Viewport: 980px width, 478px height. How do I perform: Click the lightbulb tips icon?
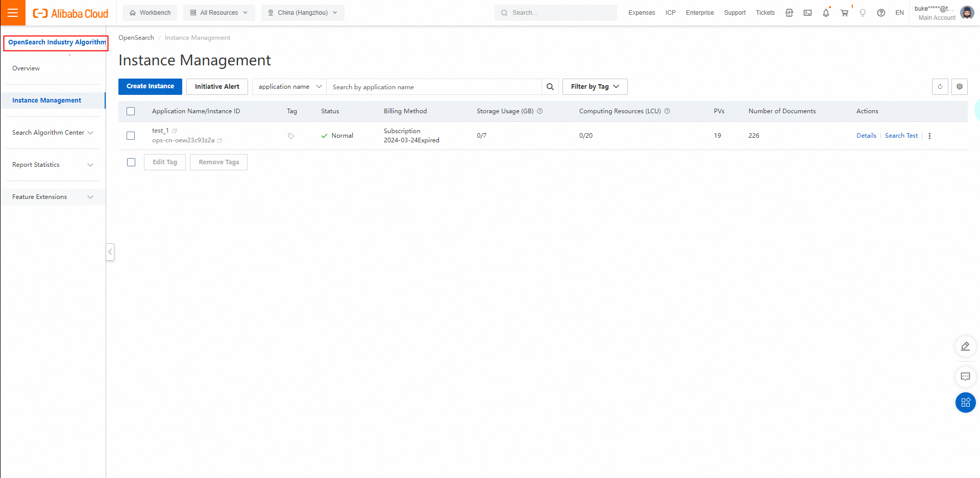(x=863, y=13)
